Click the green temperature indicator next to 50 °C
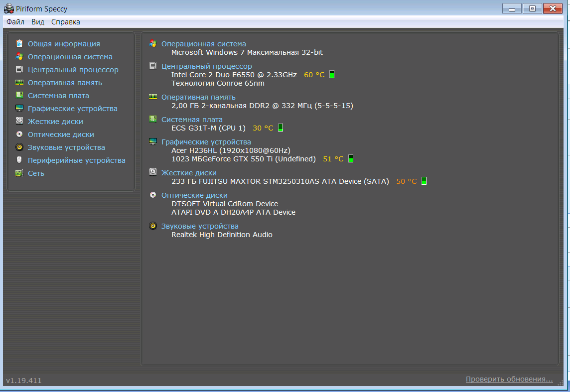Viewport: 570px width, 392px height. click(x=424, y=181)
